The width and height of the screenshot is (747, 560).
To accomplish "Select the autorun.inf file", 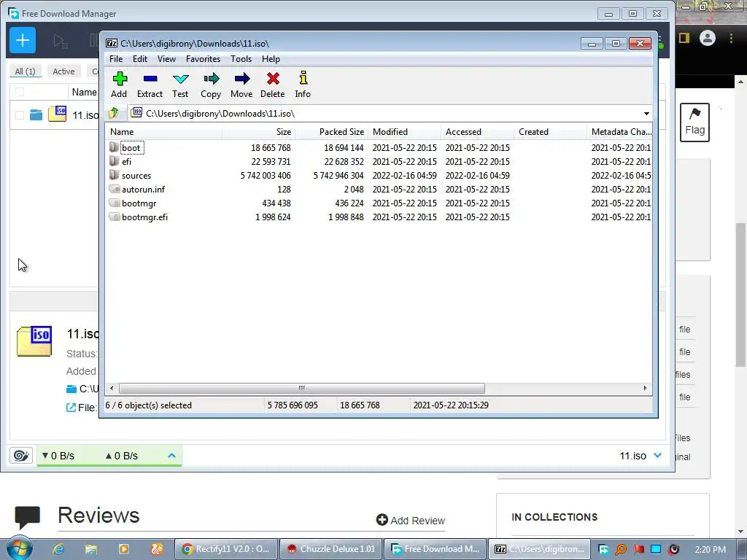I will tap(379, 189).
